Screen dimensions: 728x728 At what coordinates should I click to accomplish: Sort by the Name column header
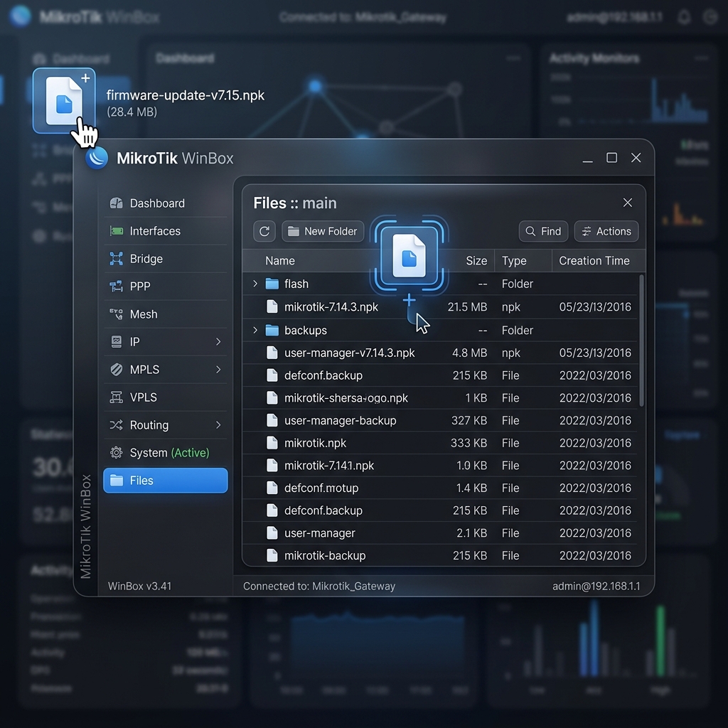280,261
